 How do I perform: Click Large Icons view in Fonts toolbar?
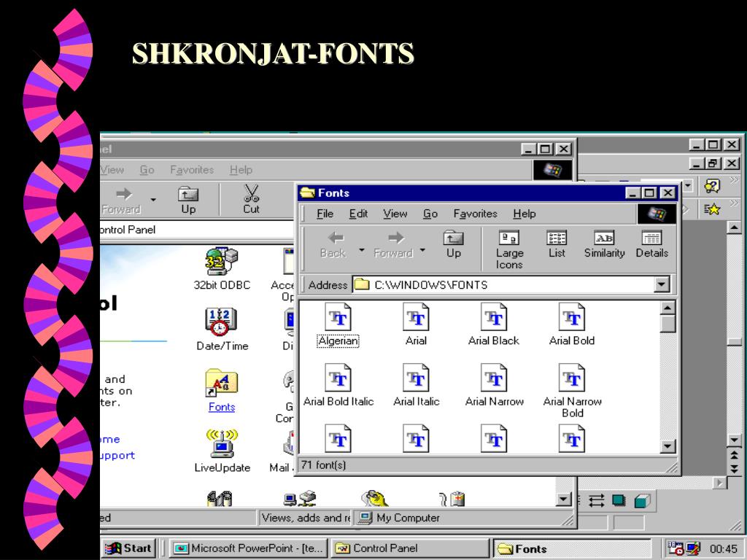[509, 250]
